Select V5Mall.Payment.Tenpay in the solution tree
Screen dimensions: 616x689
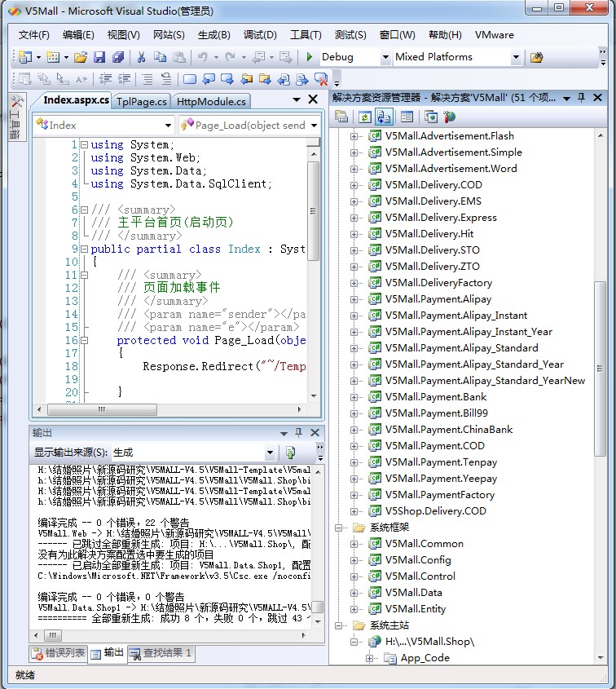(441, 462)
